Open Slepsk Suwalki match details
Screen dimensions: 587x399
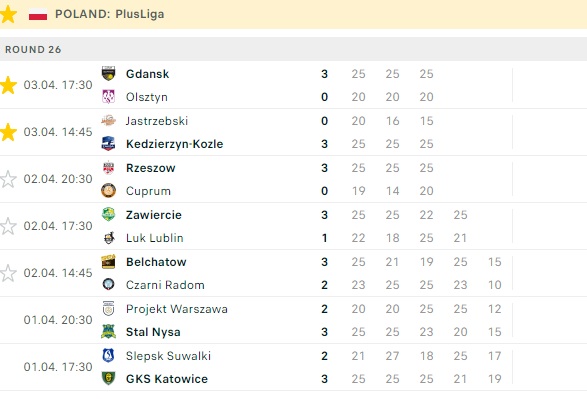click(294, 367)
